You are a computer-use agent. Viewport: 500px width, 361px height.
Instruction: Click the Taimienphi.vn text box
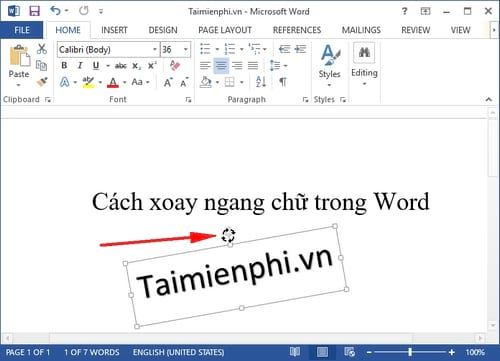click(236, 276)
